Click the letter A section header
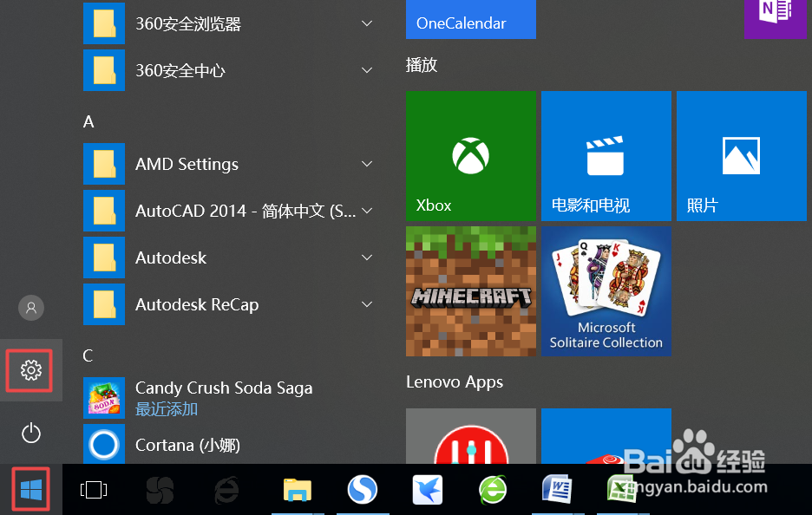The width and height of the screenshot is (812, 515). (88, 121)
